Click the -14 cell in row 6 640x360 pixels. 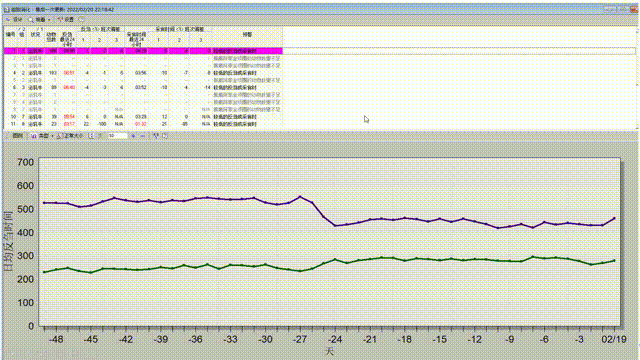(x=207, y=88)
